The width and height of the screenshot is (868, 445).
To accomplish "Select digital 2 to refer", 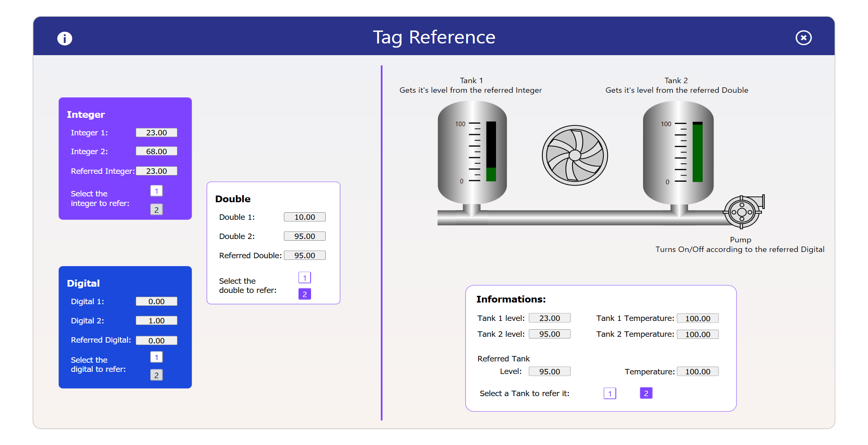I will click(x=156, y=375).
